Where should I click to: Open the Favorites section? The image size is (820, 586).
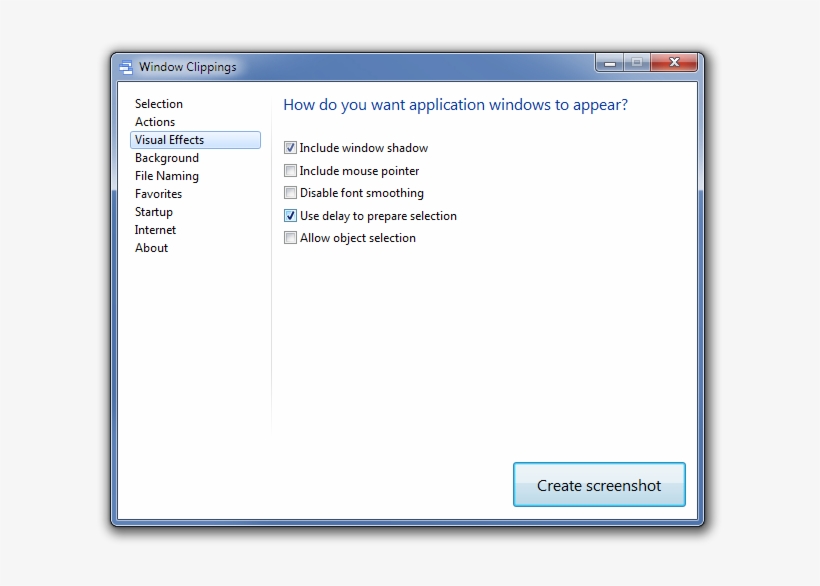pos(158,194)
